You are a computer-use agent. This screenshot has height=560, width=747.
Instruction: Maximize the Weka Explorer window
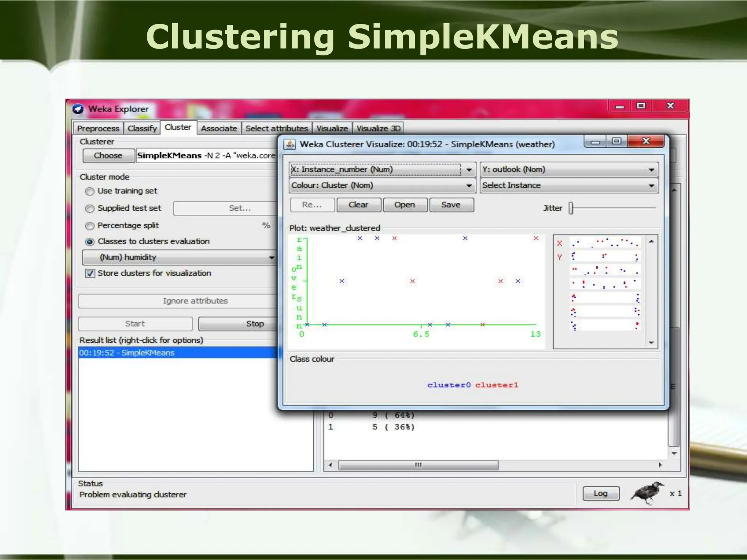641,106
